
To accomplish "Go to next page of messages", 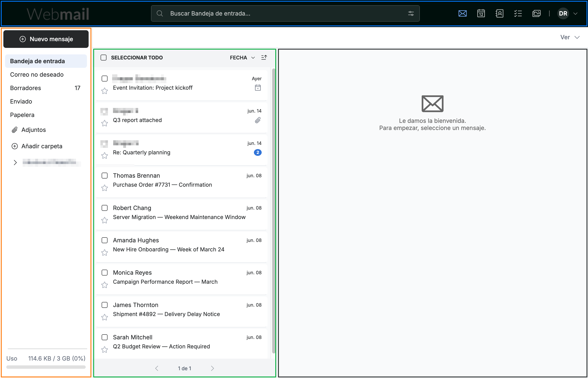I will 213,368.
